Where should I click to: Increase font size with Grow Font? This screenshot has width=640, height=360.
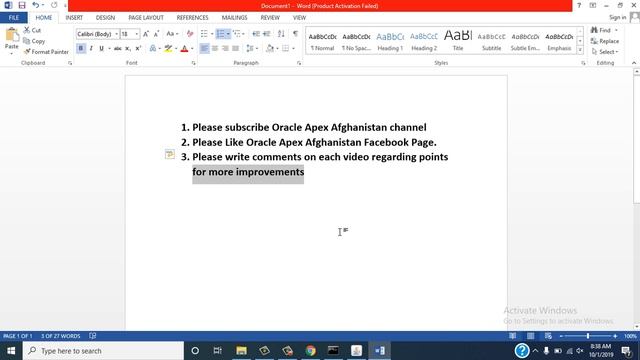(146, 34)
